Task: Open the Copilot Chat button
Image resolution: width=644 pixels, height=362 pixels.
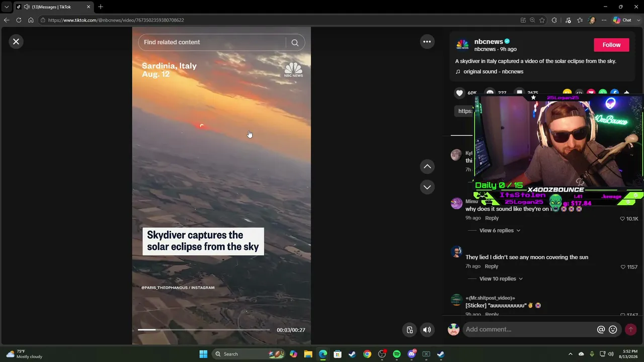Action: [x=622, y=20]
